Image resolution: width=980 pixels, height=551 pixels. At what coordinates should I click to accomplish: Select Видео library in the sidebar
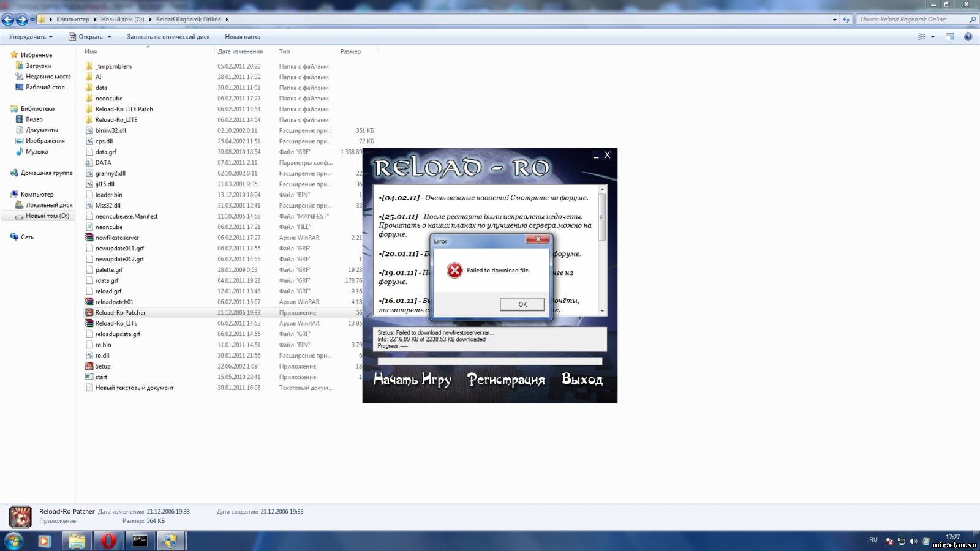(34, 119)
